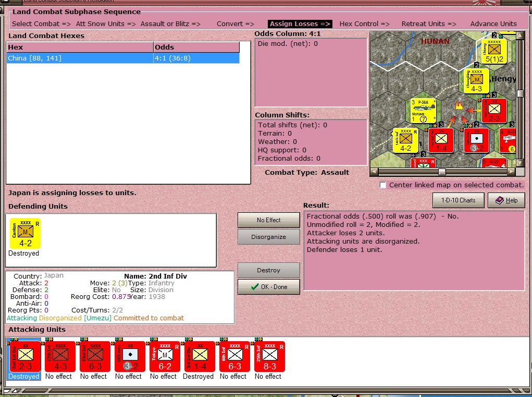Toggle Center linked map on selected combat
Screen dimensions: 532x397
(383, 185)
